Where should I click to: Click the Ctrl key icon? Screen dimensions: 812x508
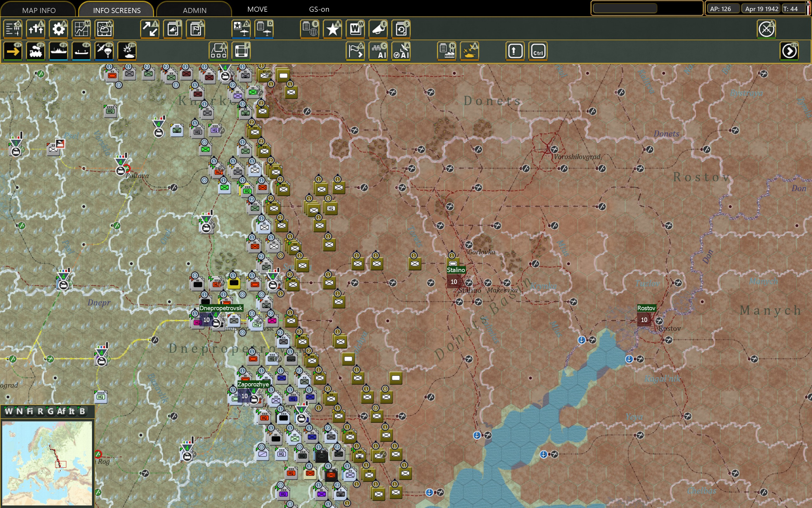pos(538,51)
